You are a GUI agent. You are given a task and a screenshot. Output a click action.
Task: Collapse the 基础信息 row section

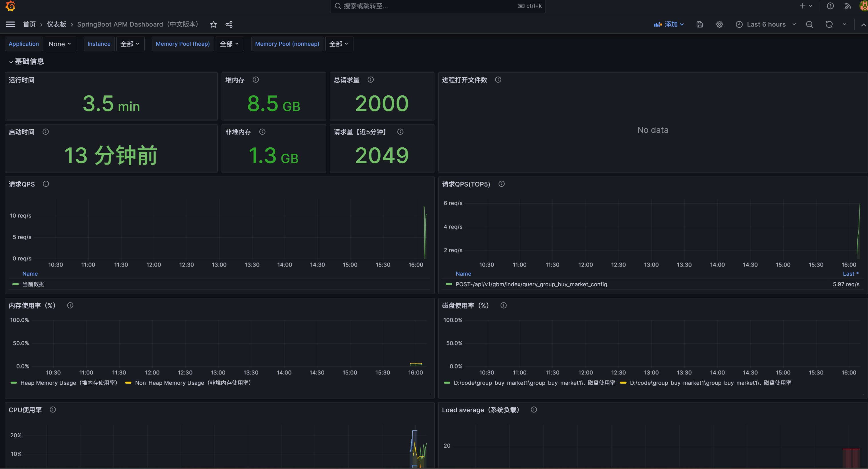26,61
